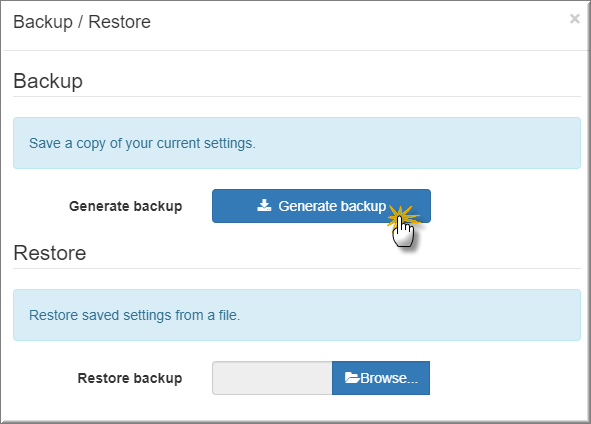Click the 'Save a copy of your current settings' notice

297,143
